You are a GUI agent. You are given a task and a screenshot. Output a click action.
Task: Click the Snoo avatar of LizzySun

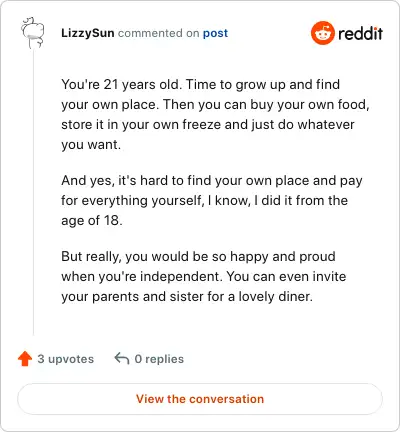(x=33, y=33)
